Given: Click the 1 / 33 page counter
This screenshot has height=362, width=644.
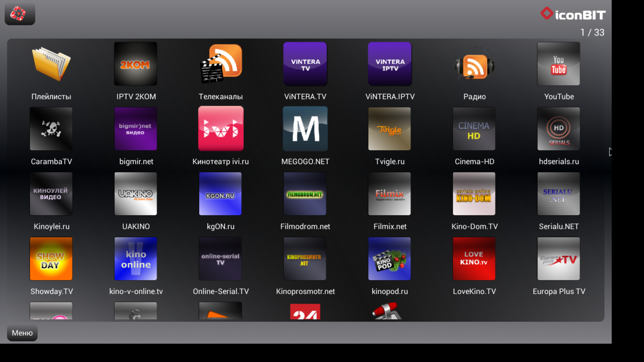Looking at the screenshot, I should (x=592, y=33).
